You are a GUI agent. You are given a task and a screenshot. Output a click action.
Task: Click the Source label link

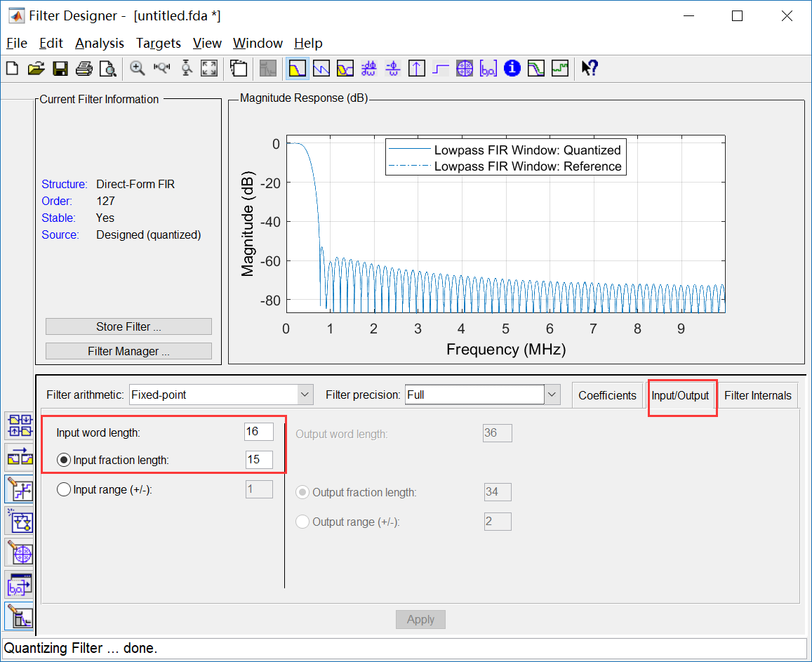(x=60, y=234)
